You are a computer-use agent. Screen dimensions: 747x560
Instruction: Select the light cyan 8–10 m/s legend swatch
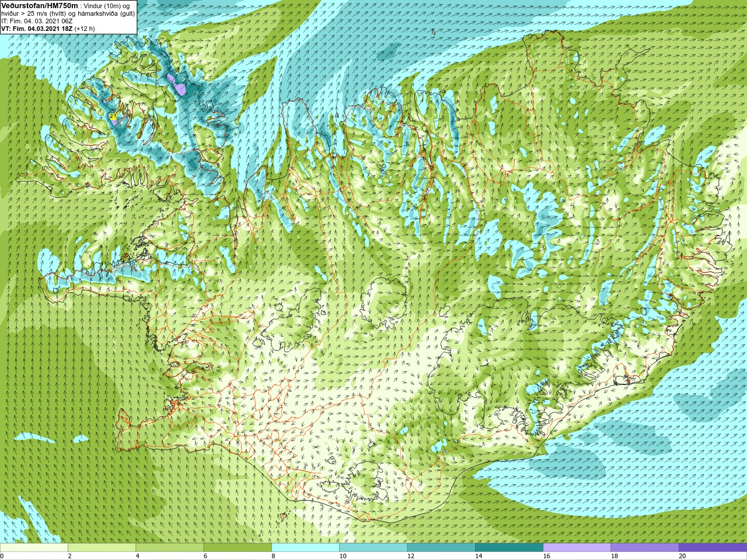(305, 548)
